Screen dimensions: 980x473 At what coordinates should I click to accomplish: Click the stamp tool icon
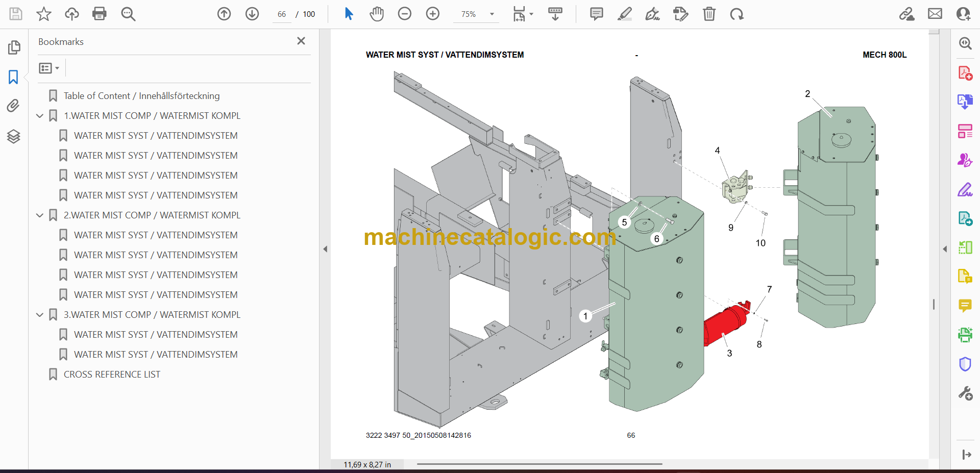tap(681, 14)
